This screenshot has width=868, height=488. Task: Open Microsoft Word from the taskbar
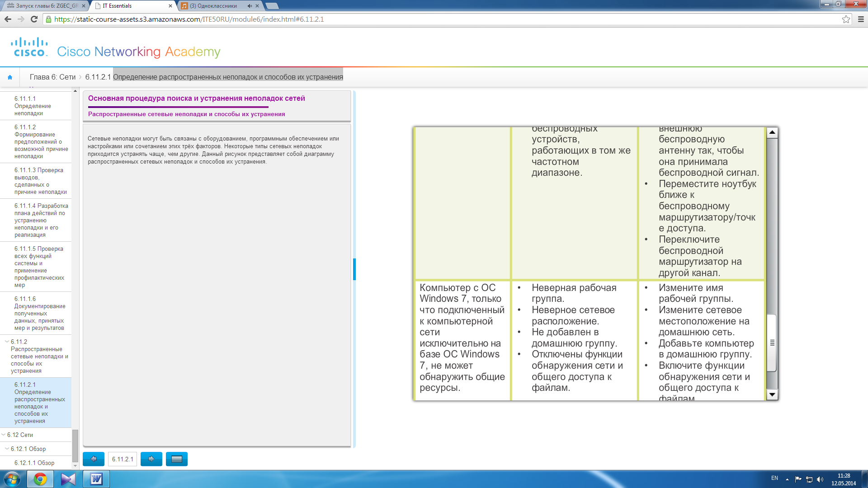point(96,479)
